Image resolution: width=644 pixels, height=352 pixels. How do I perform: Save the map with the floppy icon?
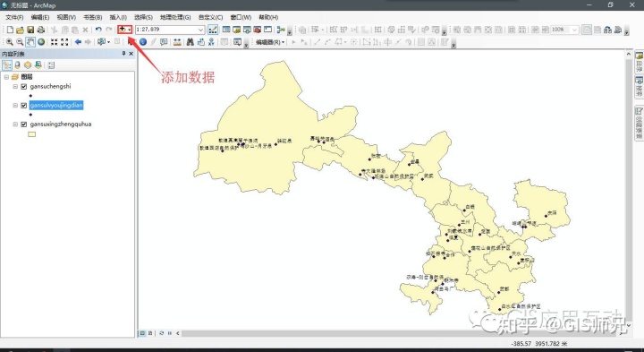tap(30, 30)
